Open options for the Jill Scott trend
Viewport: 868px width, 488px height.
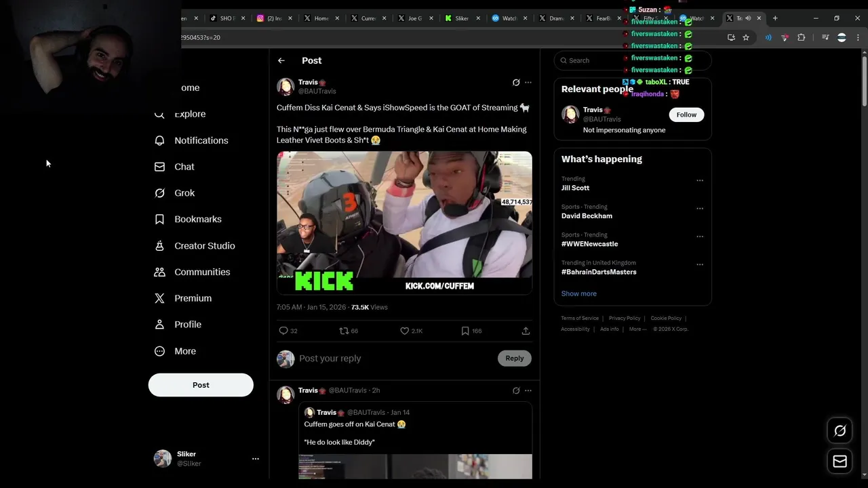[700, 180]
